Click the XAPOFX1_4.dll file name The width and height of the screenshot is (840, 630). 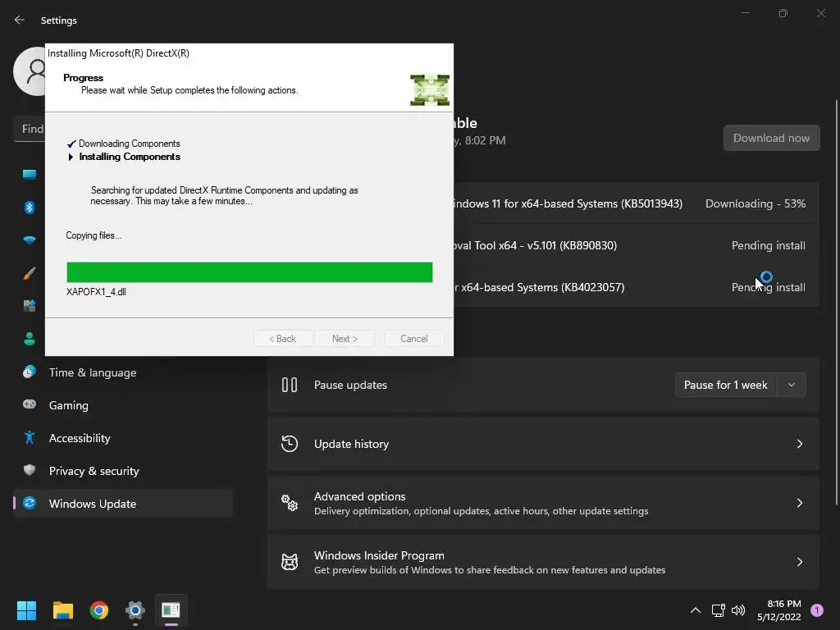97,291
